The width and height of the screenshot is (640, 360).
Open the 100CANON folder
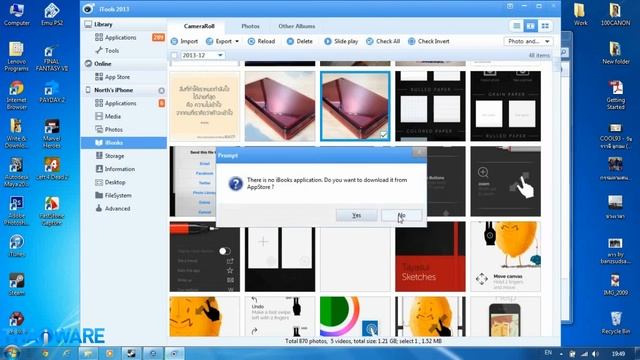616,14
